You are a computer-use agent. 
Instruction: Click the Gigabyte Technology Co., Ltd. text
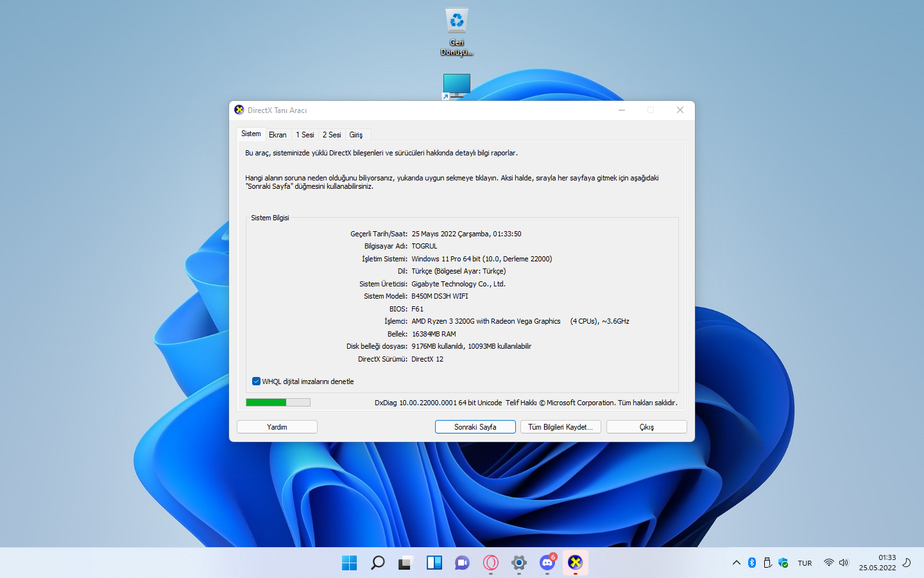coord(458,284)
